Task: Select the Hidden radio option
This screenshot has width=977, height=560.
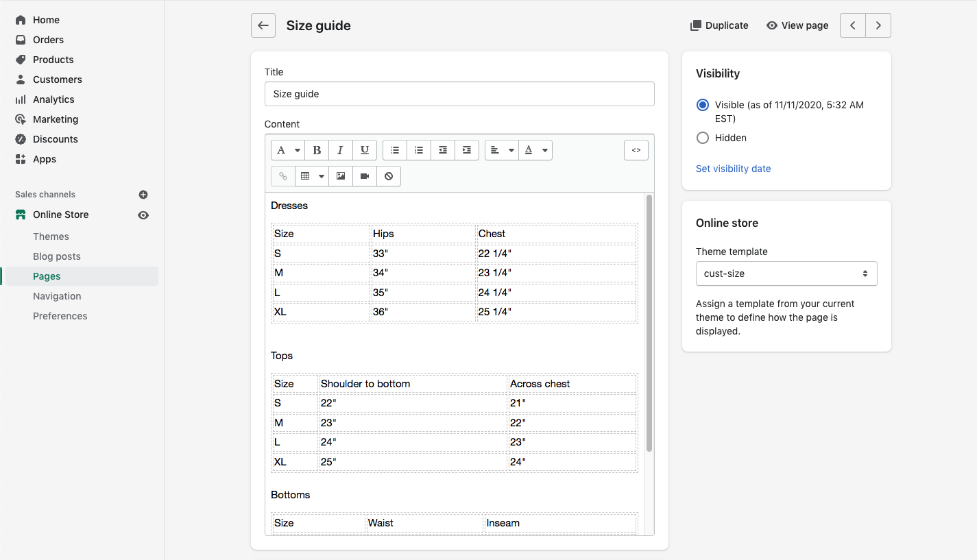Action: point(702,138)
